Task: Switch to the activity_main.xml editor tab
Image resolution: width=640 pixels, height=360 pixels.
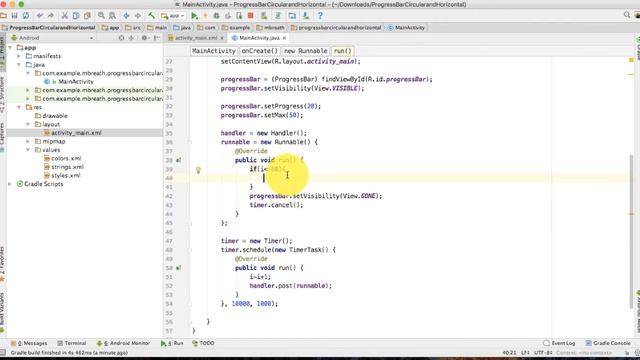Action: 195,38
